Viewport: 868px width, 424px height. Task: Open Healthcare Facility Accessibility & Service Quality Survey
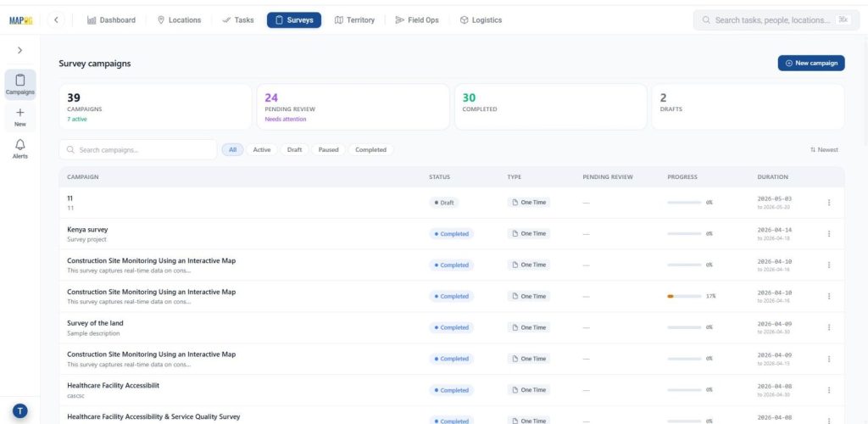click(x=153, y=416)
